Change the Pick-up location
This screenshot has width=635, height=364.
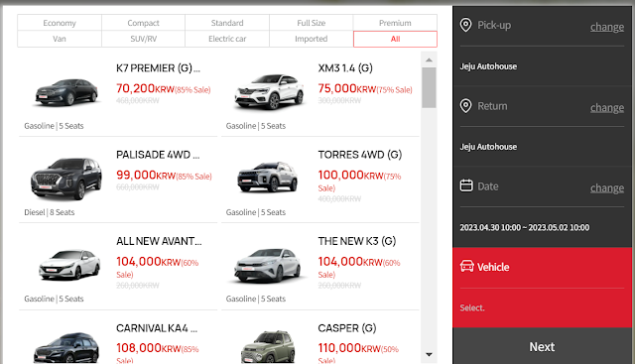tap(606, 27)
